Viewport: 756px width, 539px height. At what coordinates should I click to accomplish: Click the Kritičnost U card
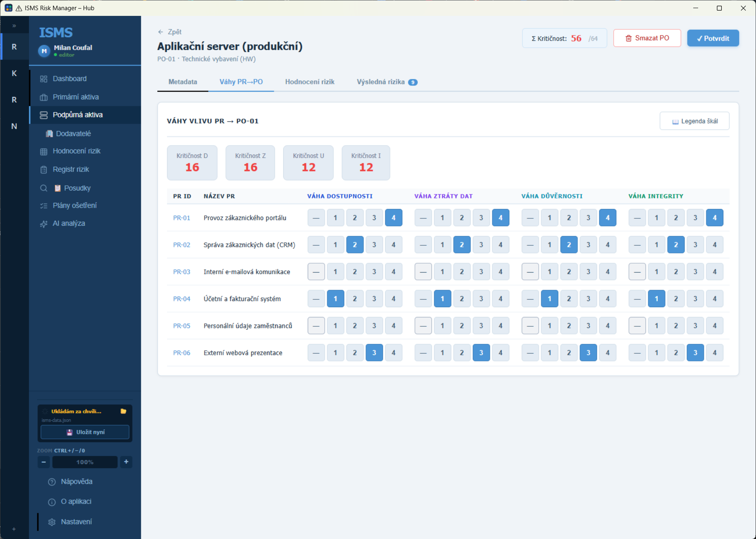(309, 163)
